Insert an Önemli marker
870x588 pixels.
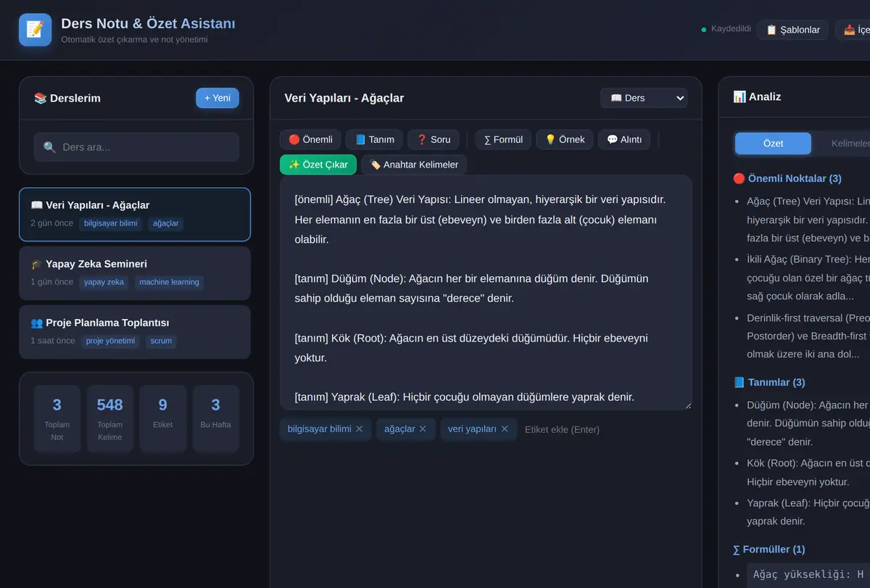pyautogui.click(x=310, y=139)
